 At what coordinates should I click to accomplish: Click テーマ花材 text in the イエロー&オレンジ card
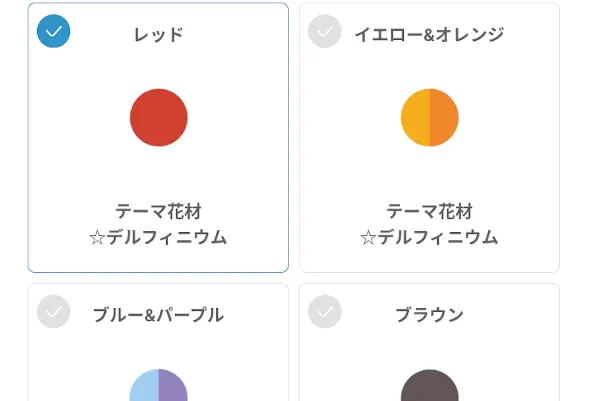429,211
